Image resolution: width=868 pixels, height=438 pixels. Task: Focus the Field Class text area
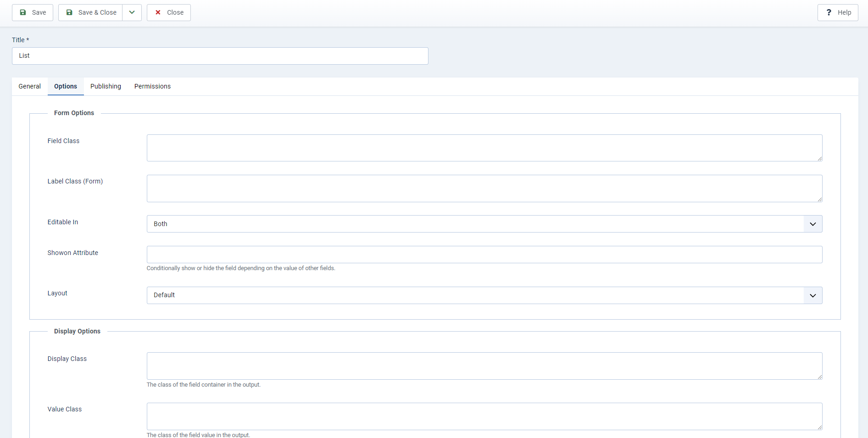point(484,148)
